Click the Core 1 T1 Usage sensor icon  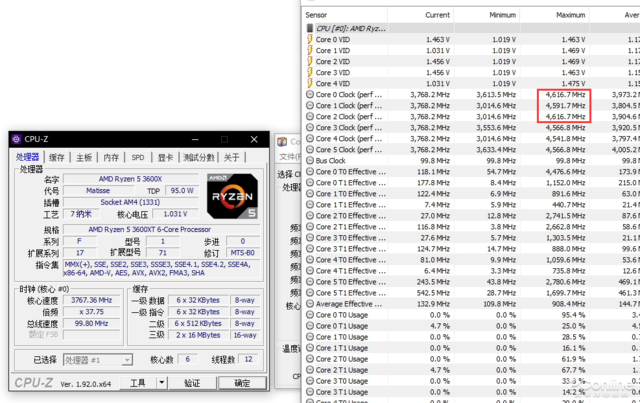(x=310, y=348)
